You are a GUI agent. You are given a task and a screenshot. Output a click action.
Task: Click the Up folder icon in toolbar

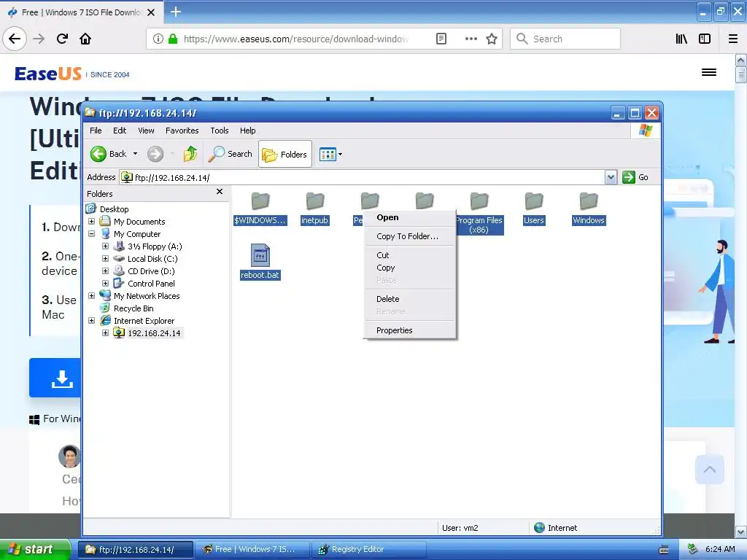coord(190,154)
